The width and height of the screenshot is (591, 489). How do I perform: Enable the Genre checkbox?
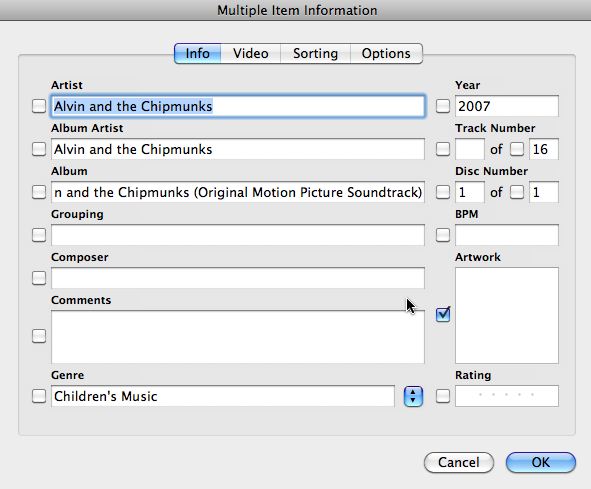click(39, 396)
